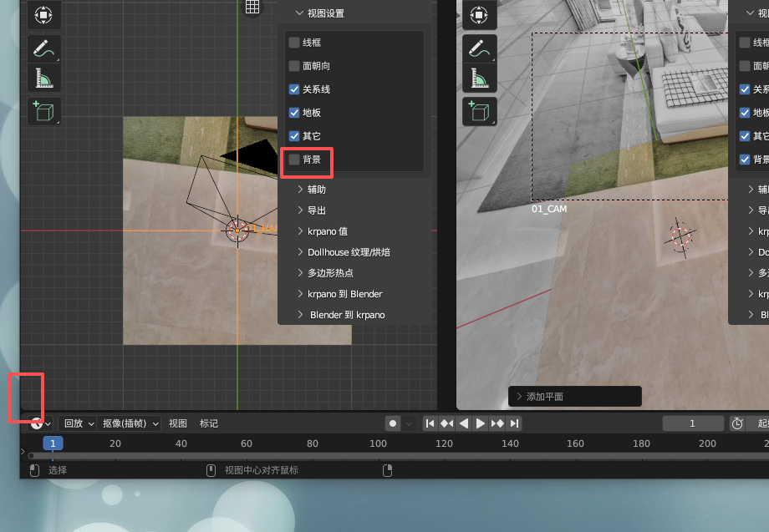The image size is (769, 532).
Task: Open the 视图 menu in the timeline
Action: (177, 423)
